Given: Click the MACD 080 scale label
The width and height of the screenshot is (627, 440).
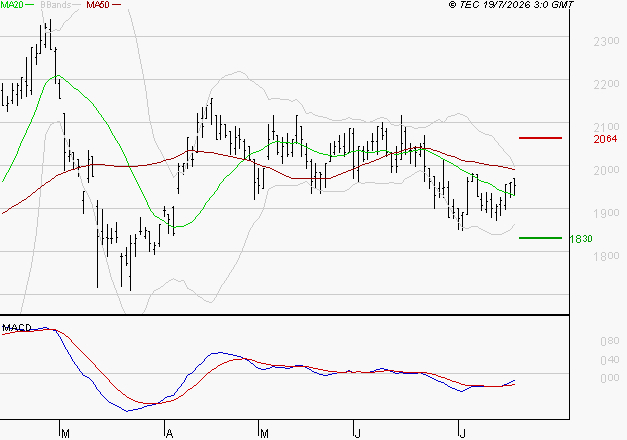Looking at the screenshot, I should (610, 341).
